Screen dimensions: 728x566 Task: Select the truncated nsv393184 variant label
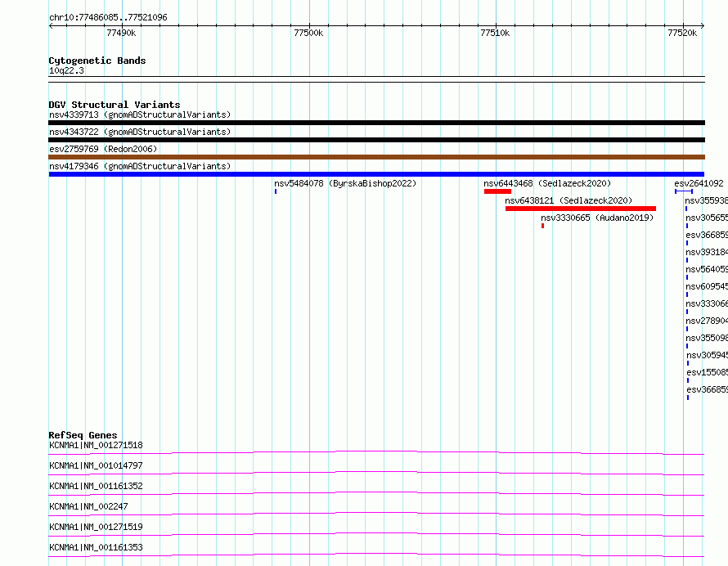707,252
